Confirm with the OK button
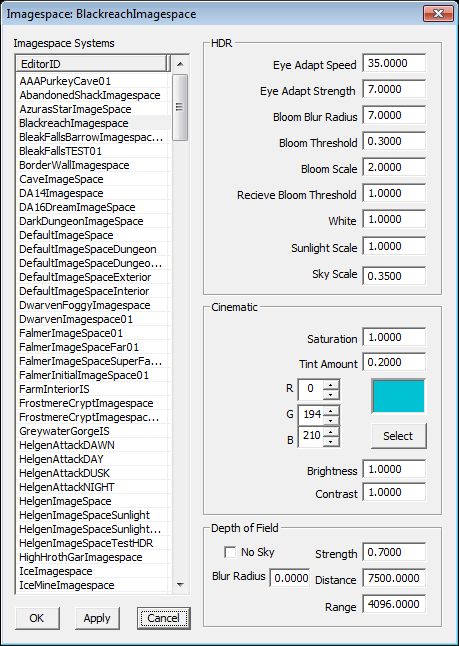Image resolution: width=459 pixels, height=646 pixels. point(37,618)
